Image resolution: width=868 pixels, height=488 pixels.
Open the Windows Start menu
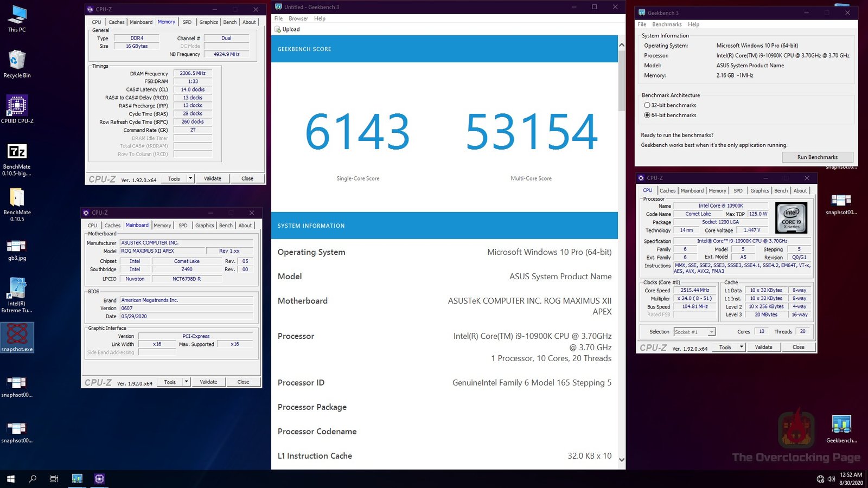(x=10, y=479)
